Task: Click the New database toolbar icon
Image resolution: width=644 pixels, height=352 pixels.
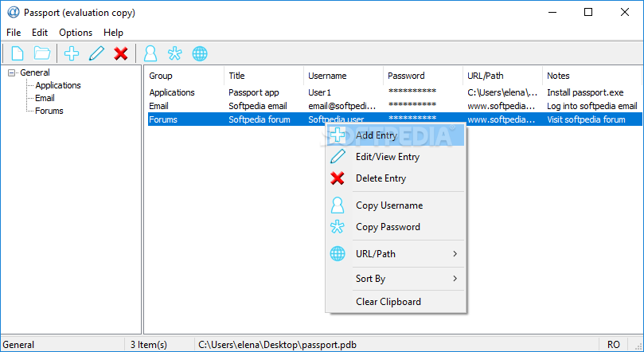Action: tap(18, 53)
